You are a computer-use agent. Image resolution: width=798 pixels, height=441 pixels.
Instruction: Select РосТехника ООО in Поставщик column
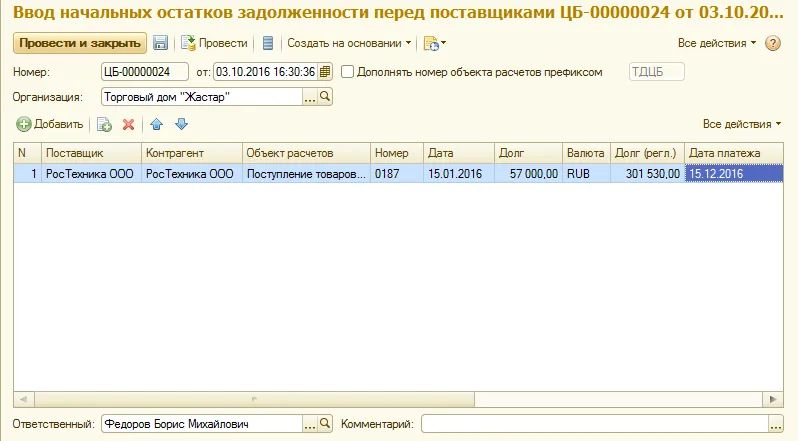(x=92, y=173)
